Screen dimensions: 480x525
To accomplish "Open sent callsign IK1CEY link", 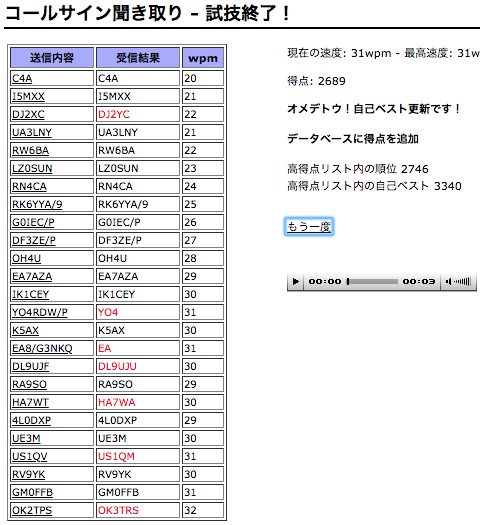I will pos(30,294).
